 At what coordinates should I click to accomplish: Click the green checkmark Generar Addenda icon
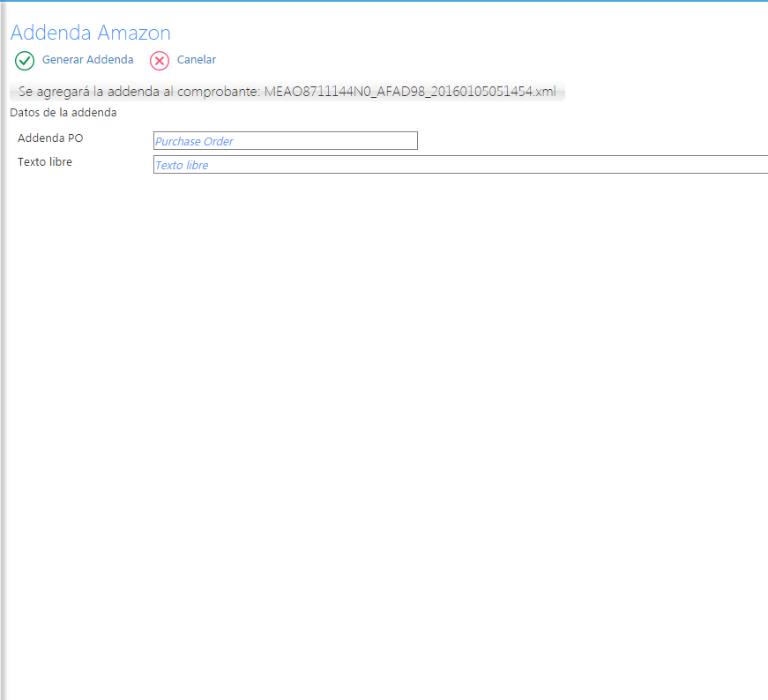(x=25, y=61)
